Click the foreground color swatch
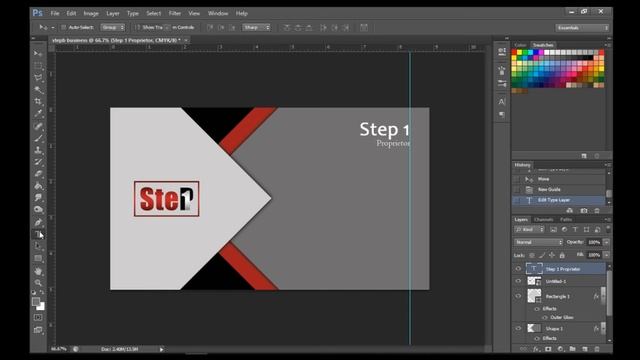Screen dimensions: 640x360 pos(36,302)
